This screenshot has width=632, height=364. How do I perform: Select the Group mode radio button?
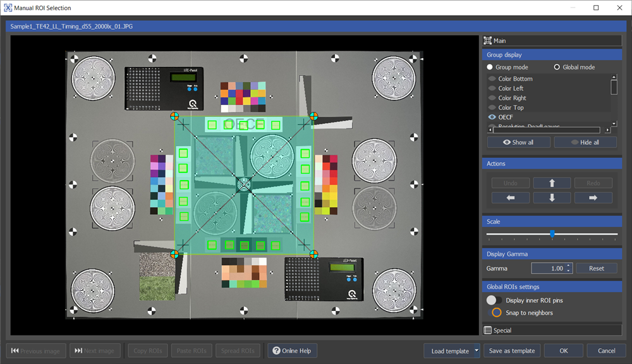tap(490, 67)
